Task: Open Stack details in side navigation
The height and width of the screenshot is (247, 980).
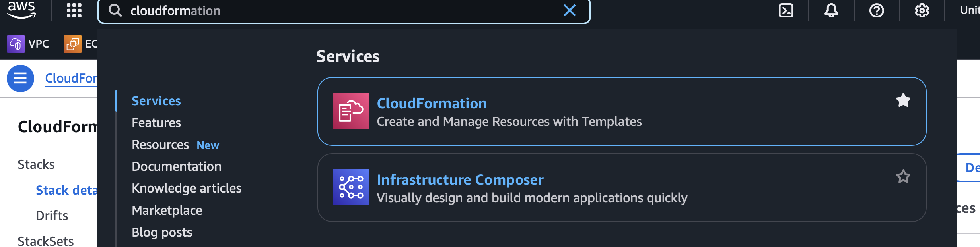Action: click(x=66, y=190)
